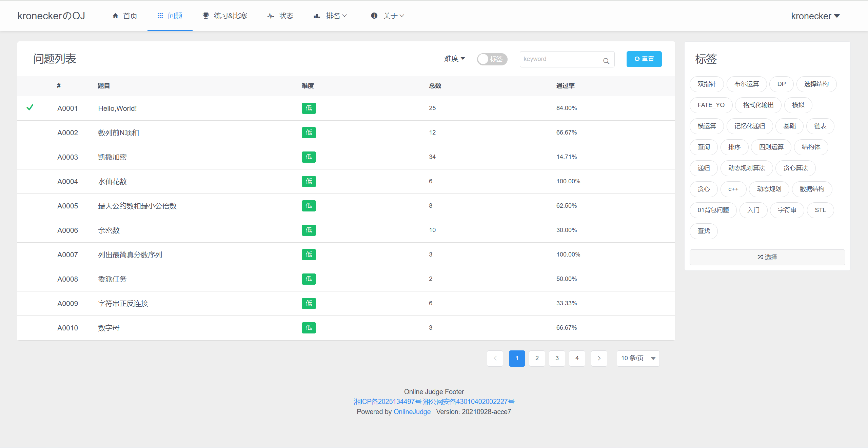Expand the 10 条/页 page size selector

638,358
